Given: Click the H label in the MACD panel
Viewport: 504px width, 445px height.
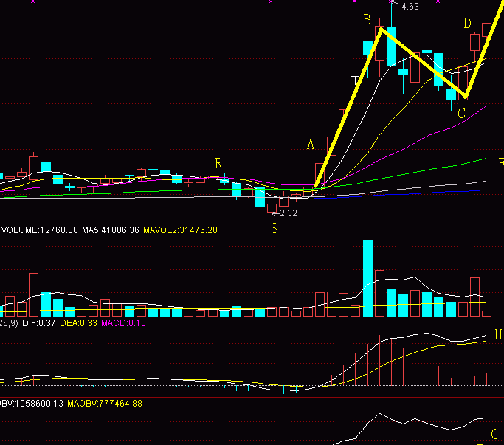Looking at the screenshot, I should click(498, 335).
